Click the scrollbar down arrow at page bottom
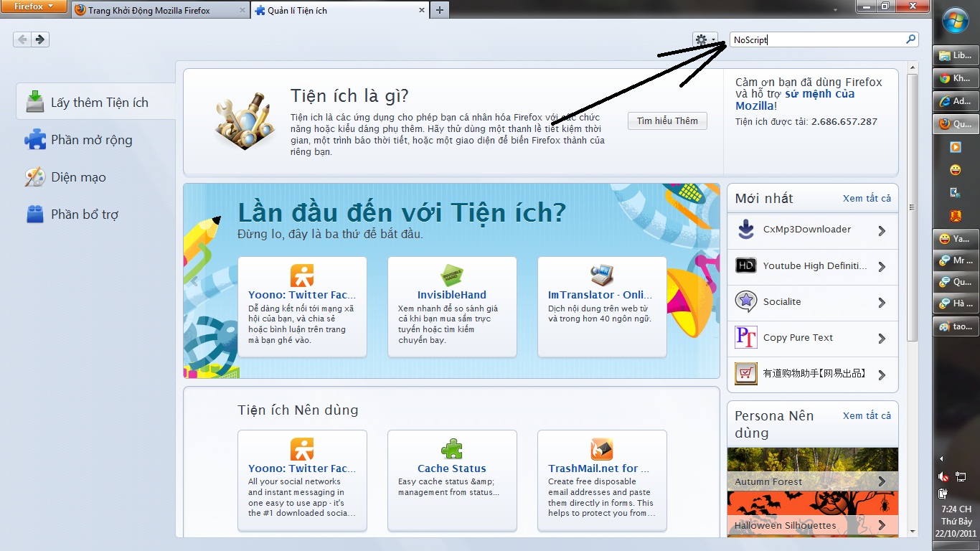 tap(913, 532)
